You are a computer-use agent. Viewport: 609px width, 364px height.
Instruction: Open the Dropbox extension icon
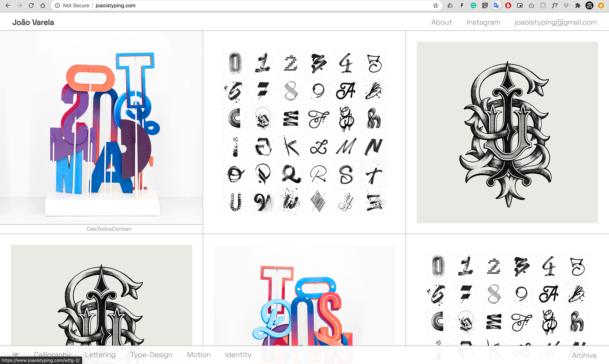click(566, 5)
